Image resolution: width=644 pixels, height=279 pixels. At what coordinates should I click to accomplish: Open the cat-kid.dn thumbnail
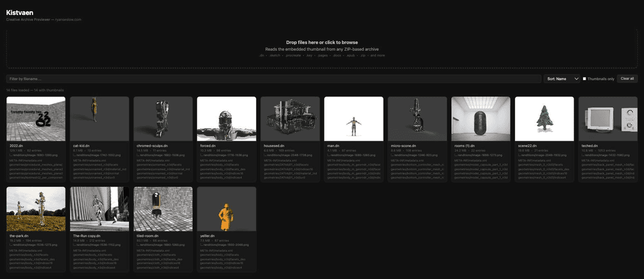(x=99, y=119)
